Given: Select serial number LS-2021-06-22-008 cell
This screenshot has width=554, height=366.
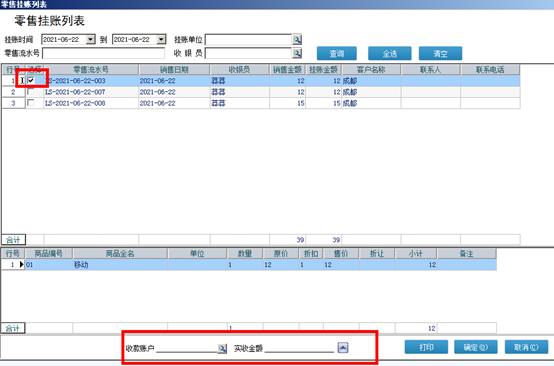Looking at the screenshot, I should (x=91, y=103).
